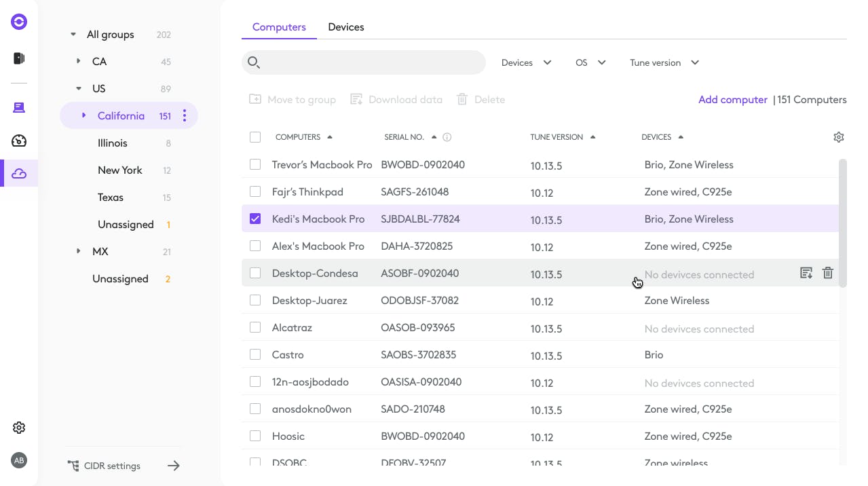868x486 pixels.
Task: Expand the CA group tree node
Action: pyautogui.click(x=79, y=62)
